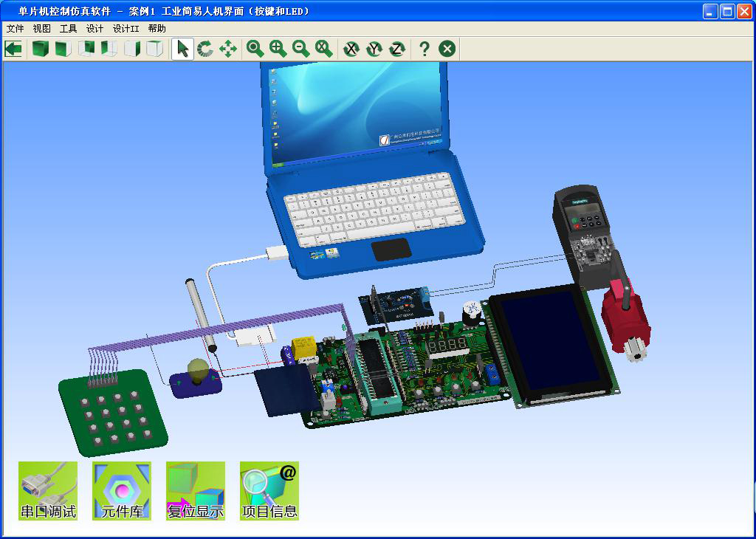Image resolution: width=756 pixels, height=539 pixels.
Task: Activate the rotate view tool
Action: [x=205, y=49]
